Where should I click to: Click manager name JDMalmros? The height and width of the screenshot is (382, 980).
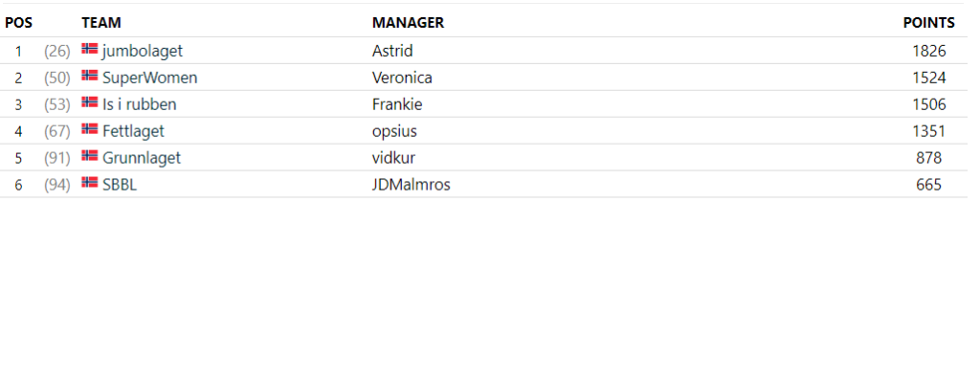(x=412, y=185)
